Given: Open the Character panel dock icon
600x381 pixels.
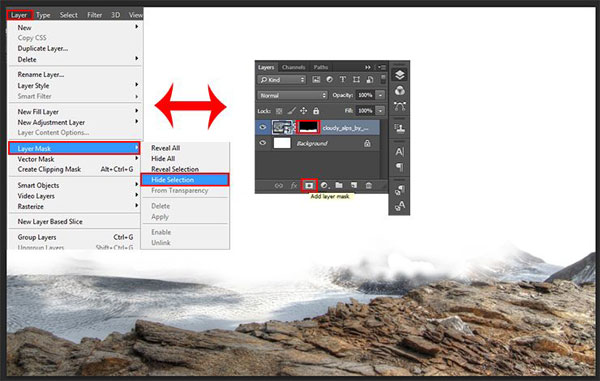Looking at the screenshot, I should pos(399,151).
